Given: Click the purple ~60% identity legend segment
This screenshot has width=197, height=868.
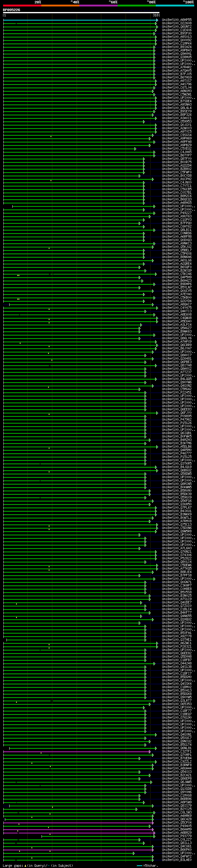Looking at the screenshot, I should [99, 6].
